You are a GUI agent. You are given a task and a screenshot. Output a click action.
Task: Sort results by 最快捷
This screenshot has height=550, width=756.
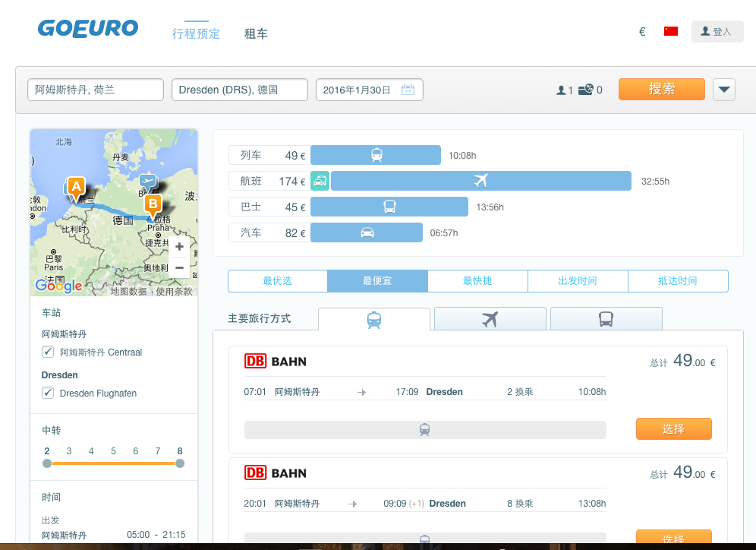pos(477,281)
